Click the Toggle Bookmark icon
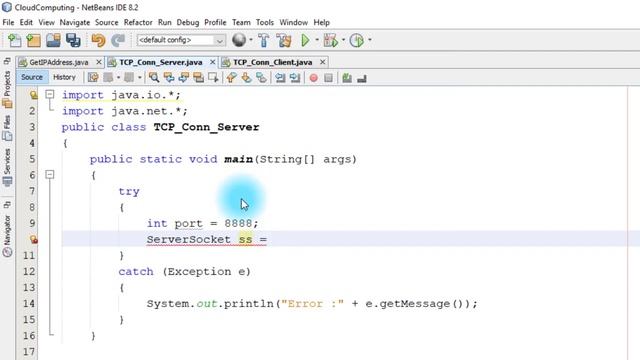 [x=261, y=78]
